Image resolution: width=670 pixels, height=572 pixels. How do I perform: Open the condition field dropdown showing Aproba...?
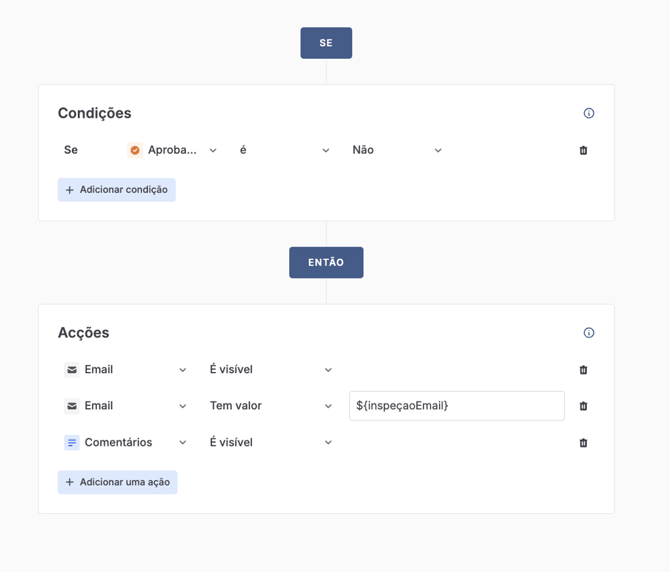click(x=173, y=150)
